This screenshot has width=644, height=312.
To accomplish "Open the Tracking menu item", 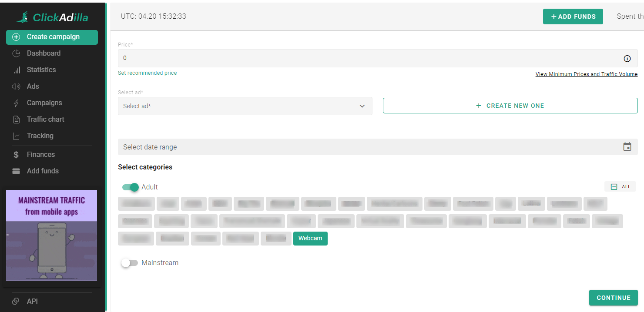I will 40,136.
